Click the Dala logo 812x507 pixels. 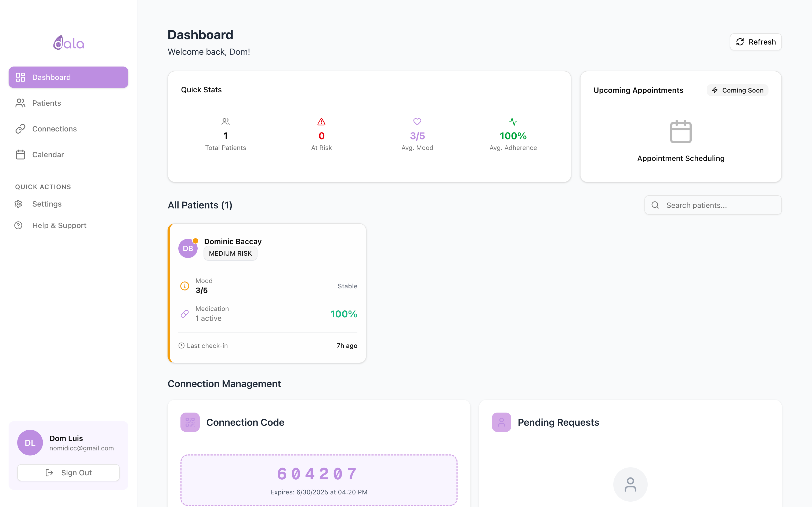[68, 42]
